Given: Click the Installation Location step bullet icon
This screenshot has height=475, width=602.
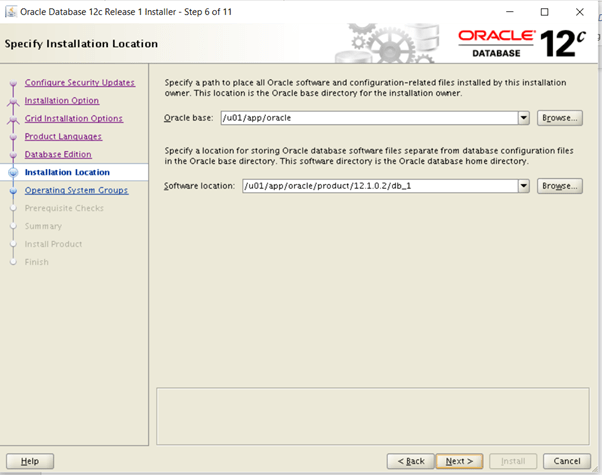Looking at the screenshot, I should click(x=13, y=172).
